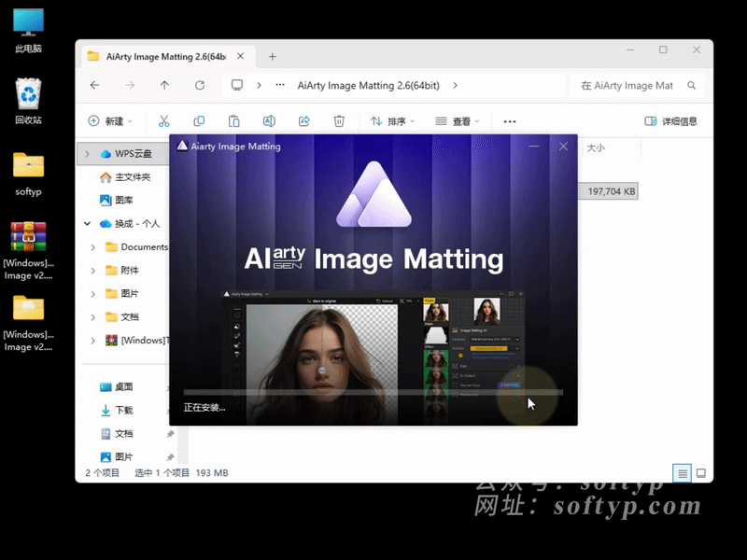Open the see more toolbar options
Viewport: 747px width, 560px height.
[x=510, y=121]
